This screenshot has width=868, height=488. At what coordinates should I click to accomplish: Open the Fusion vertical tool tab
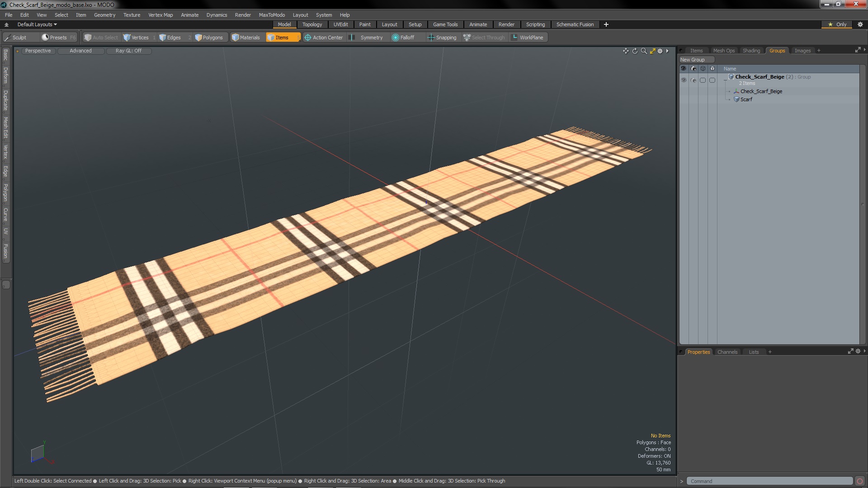point(6,252)
